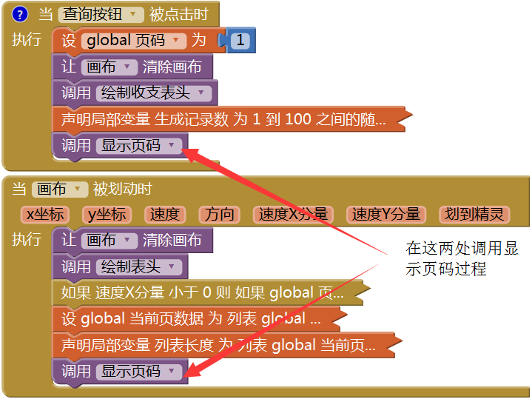Select the 方向 parameter
532x399 pixels.
220,215
